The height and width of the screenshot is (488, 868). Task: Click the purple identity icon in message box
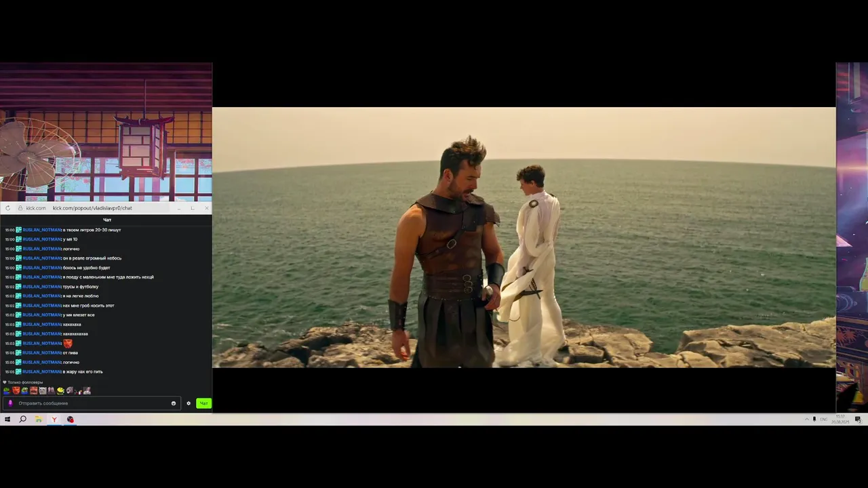[9, 403]
